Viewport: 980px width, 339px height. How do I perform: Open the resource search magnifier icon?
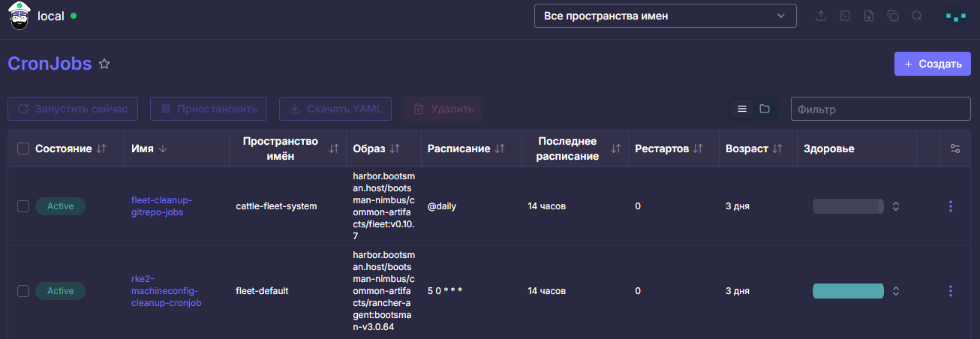point(917,16)
